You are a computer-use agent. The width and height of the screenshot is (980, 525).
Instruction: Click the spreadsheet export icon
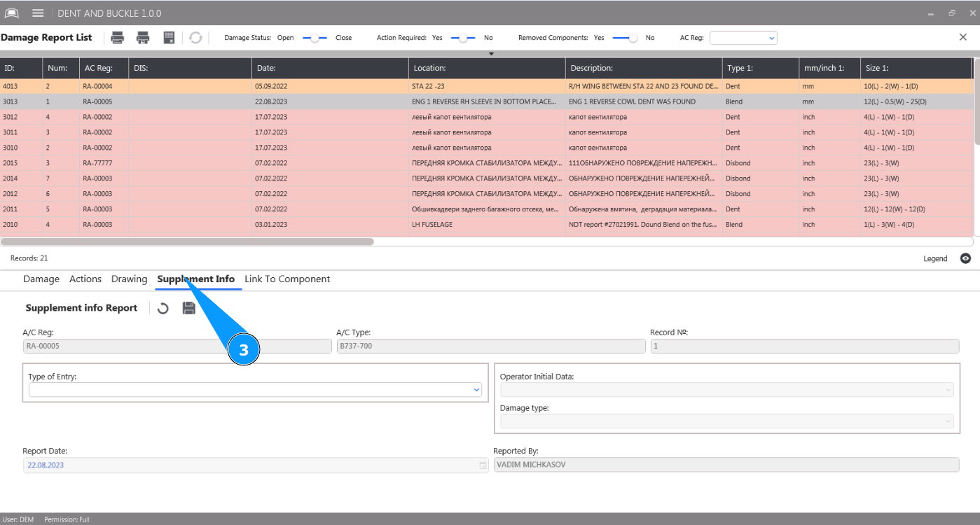click(169, 38)
